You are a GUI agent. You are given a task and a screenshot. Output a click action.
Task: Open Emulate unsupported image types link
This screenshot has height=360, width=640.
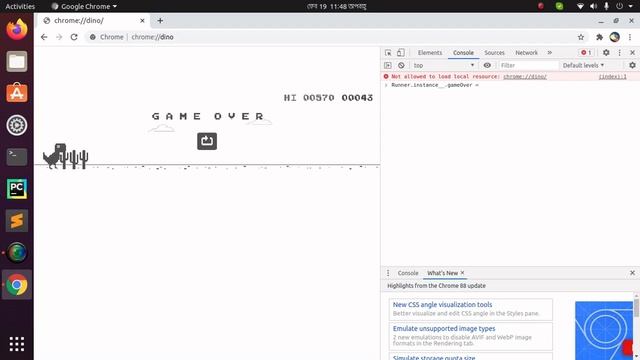[444, 329]
